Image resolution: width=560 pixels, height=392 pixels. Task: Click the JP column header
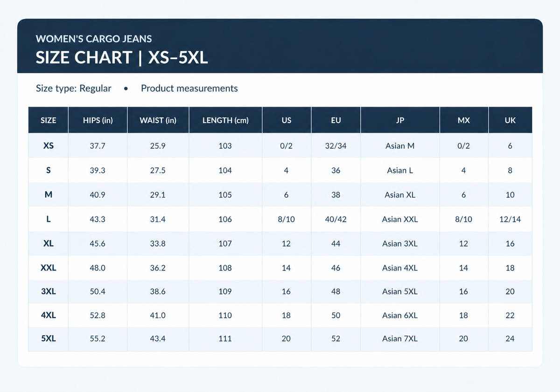(x=400, y=120)
